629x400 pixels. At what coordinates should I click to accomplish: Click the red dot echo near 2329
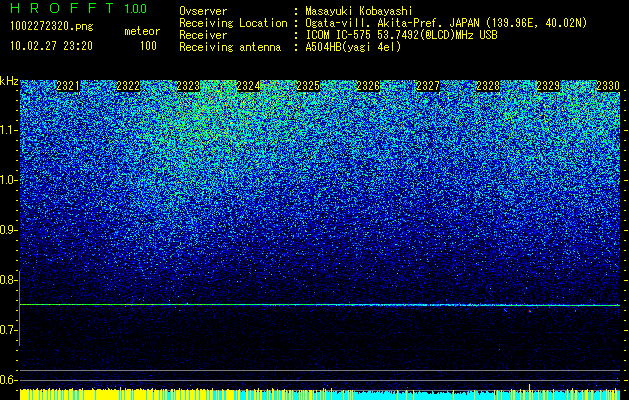pyautogui.click(x=530, y=311)
